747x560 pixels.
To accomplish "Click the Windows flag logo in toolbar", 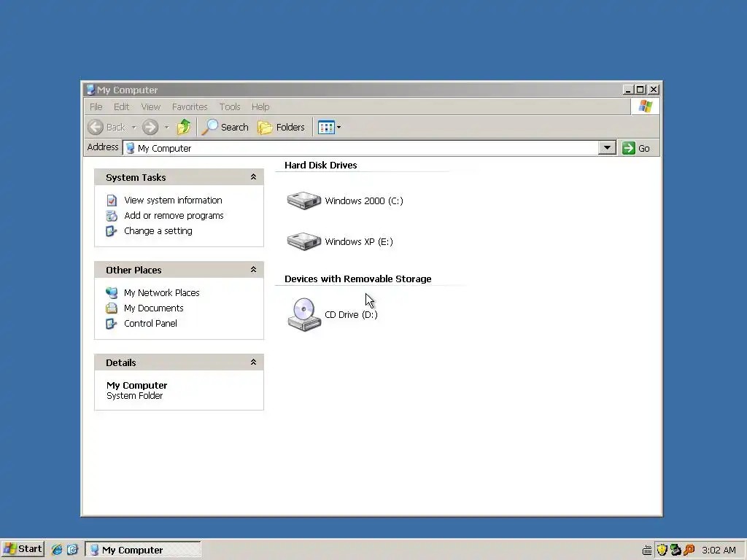I will tap(645, 106).
